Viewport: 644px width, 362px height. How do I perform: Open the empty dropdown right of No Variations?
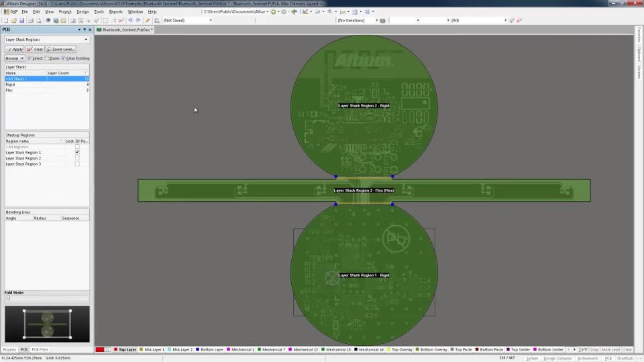click(x=418, y=20)
